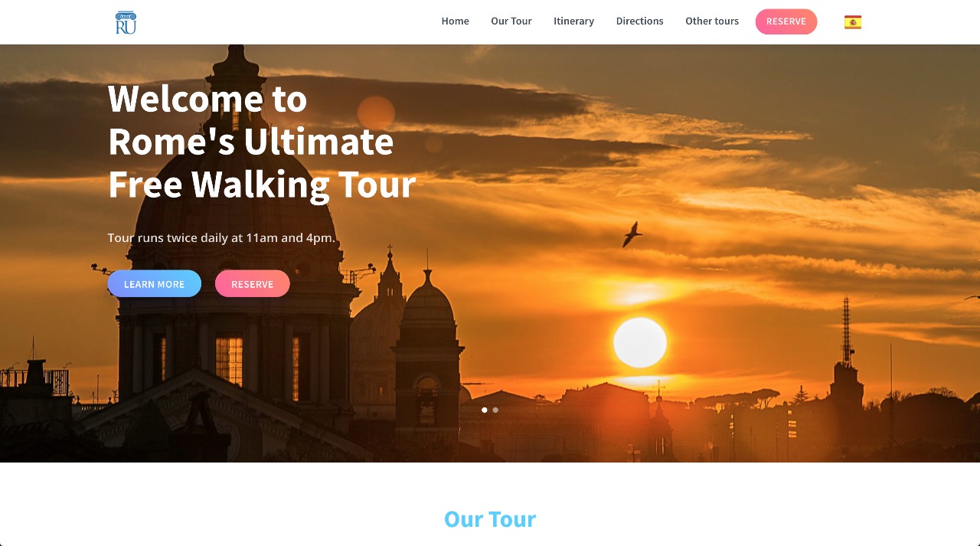Navigate to Our Tour in menu
Viewport: 980px width, 546px height.
[x=511, y=21]
